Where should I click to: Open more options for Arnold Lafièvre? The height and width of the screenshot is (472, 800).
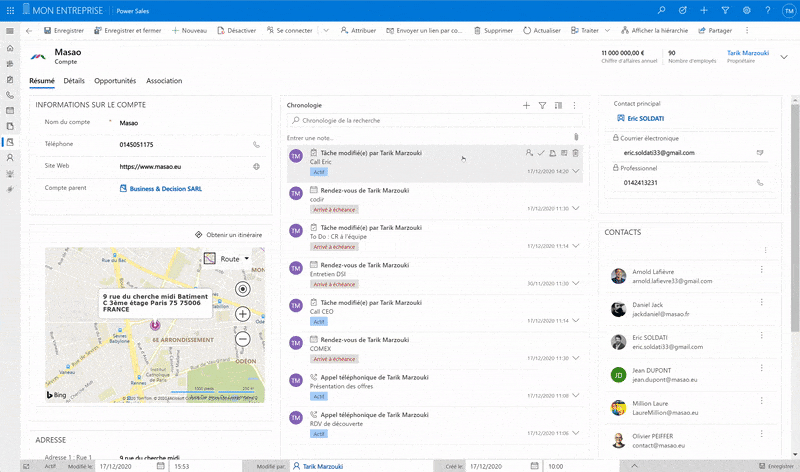762,269
